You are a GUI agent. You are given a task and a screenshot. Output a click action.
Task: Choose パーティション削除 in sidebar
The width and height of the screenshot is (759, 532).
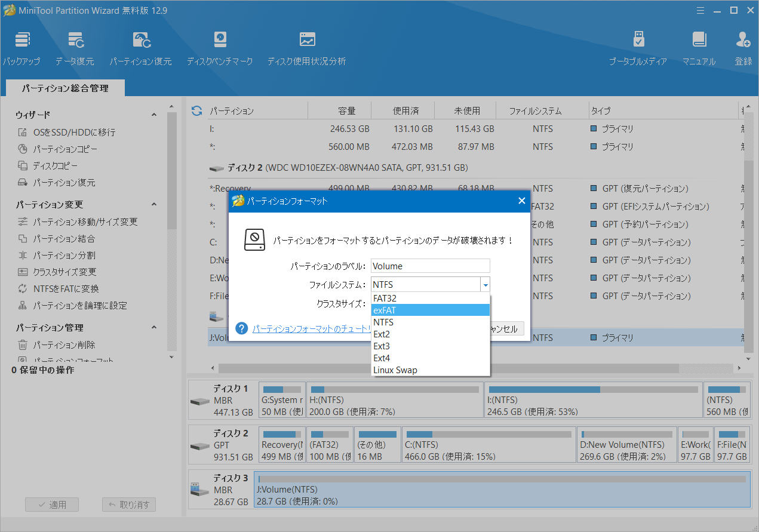(56, 345)
